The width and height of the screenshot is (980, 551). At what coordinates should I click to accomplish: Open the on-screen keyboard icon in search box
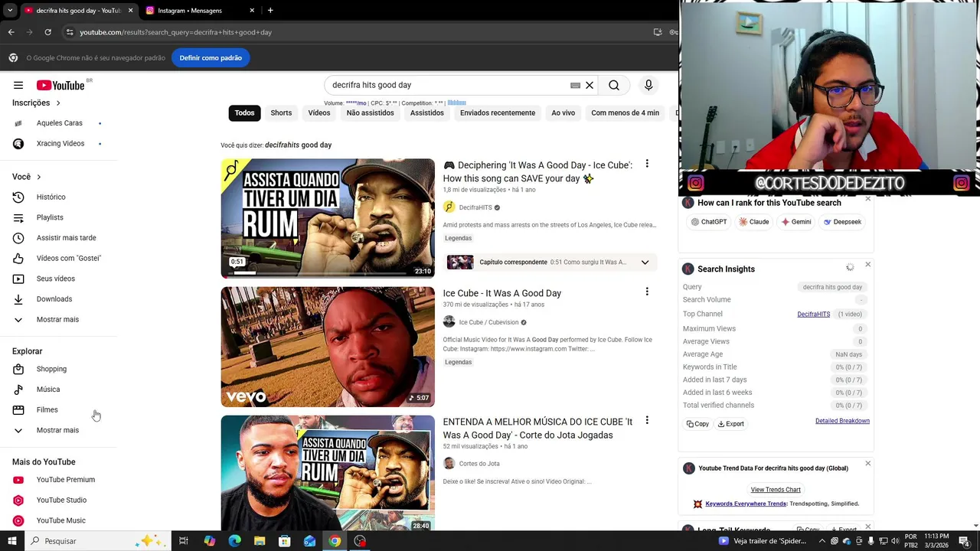click(x=575, y=86)
